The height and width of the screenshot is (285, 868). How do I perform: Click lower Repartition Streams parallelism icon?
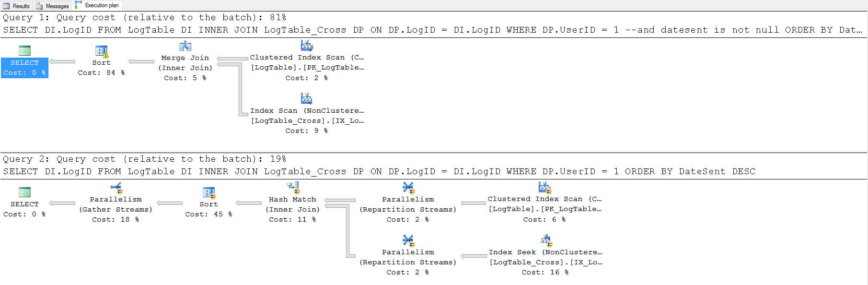tap(408, 240)
